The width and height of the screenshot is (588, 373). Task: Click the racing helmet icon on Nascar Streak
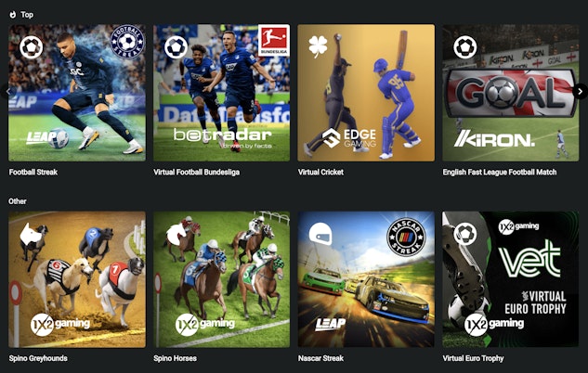[320, 235]
